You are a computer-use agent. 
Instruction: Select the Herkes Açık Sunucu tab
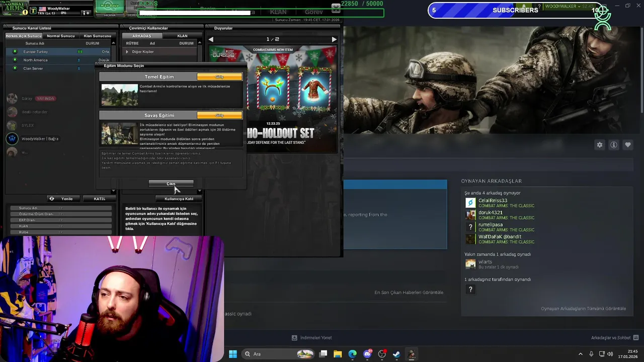point(24,36)
